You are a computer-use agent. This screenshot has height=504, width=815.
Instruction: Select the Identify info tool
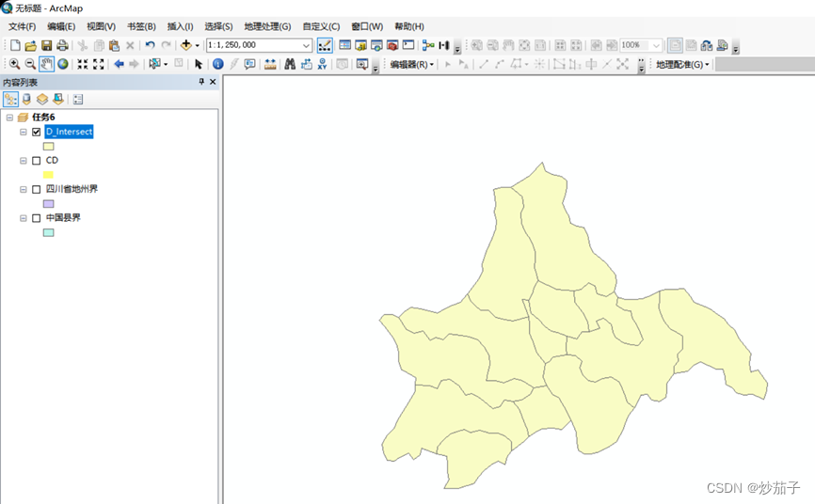pos(217,64)
